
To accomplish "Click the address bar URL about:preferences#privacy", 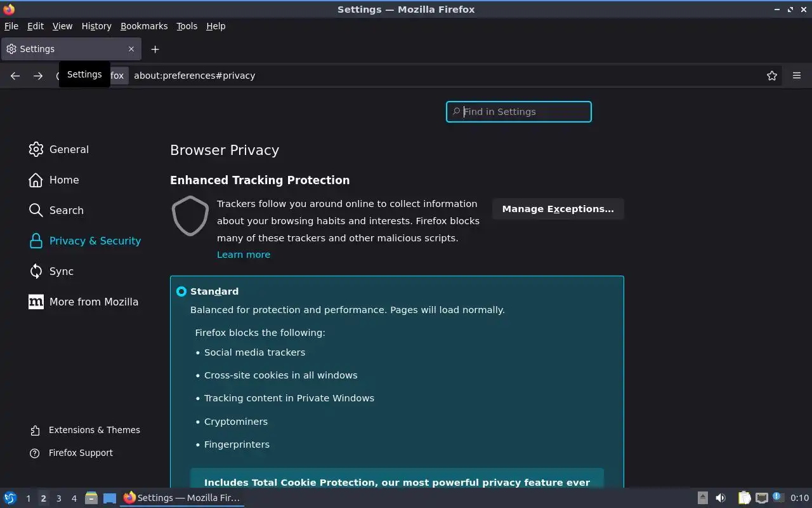I will tap(195, 76).
